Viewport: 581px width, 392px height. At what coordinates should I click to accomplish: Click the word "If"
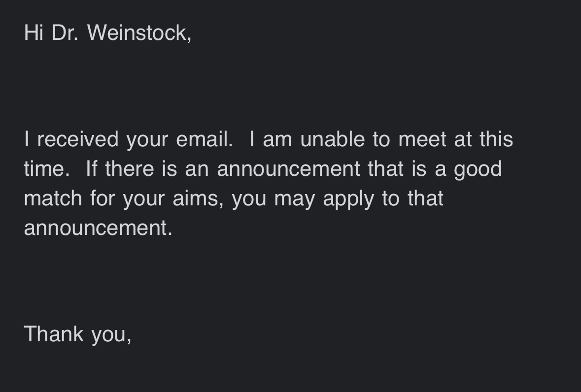(91, 169)
